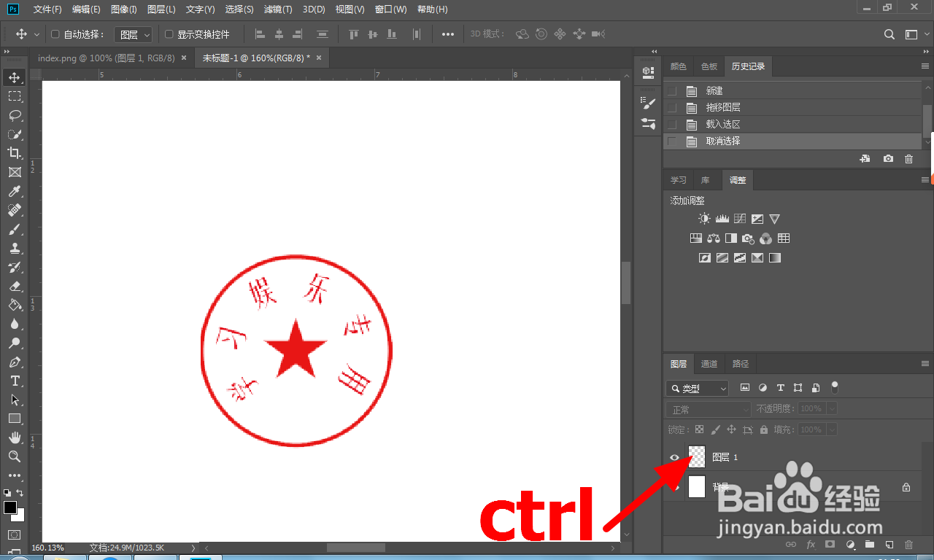Click the foreground black color swatch
This screenshot has width=934, height=560.
(10, 507)
